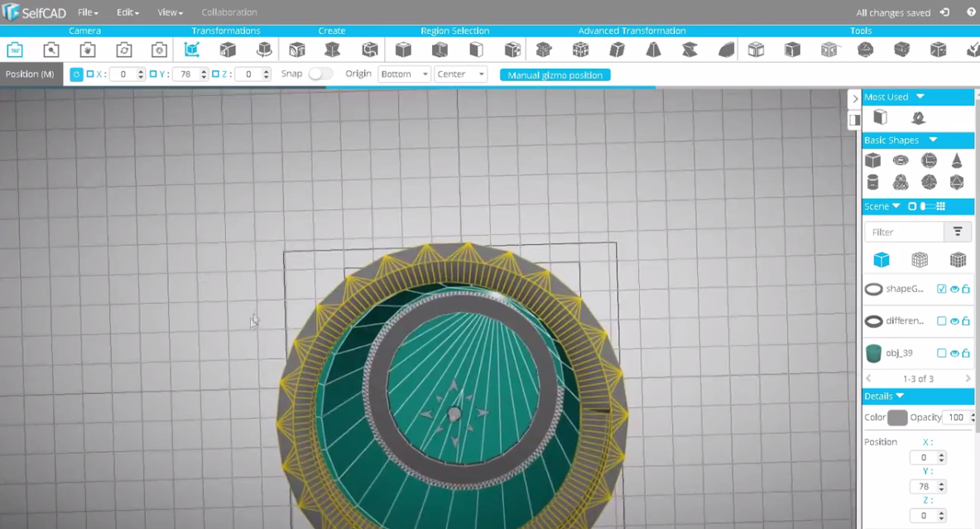
Task: Toggle the Snap switch
Action: (320, 74)
